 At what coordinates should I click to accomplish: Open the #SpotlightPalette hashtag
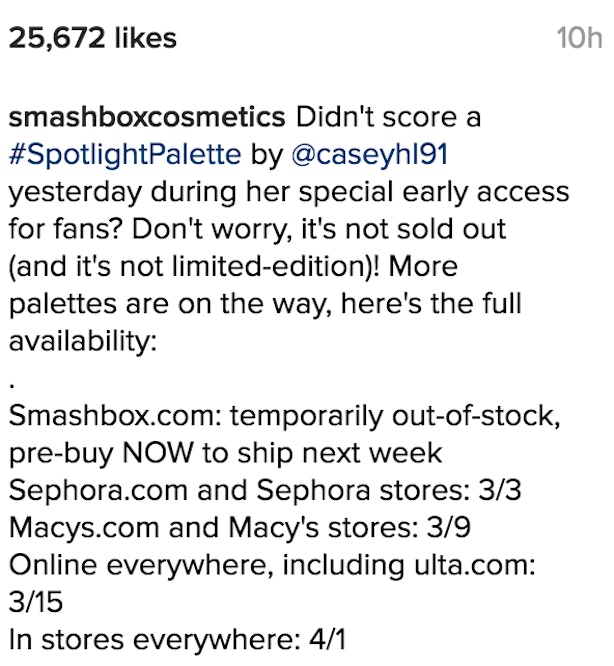pyautogui.click(x=125, y=154)
